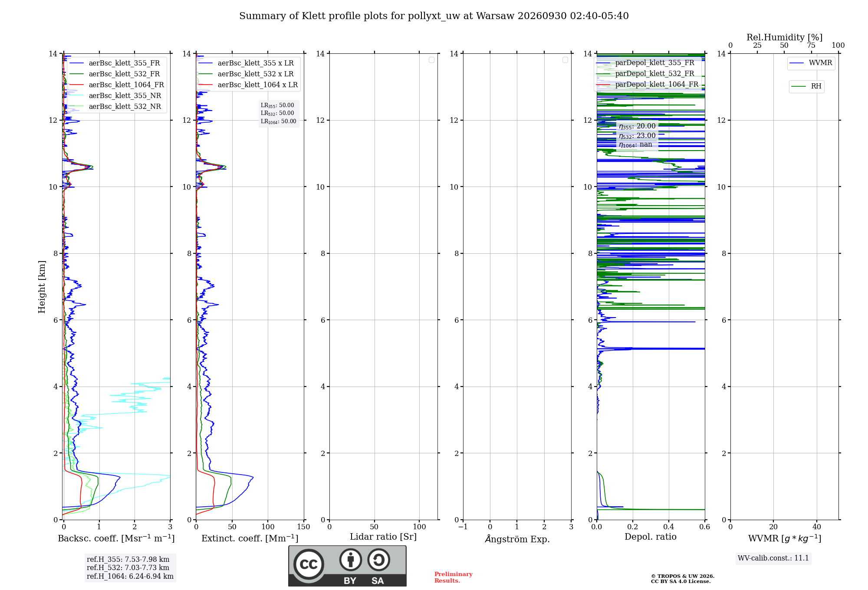Click the LR1064: 50.00 annotation
The width and height of the screenshot is (868, 590).
[x=278, y=121]
